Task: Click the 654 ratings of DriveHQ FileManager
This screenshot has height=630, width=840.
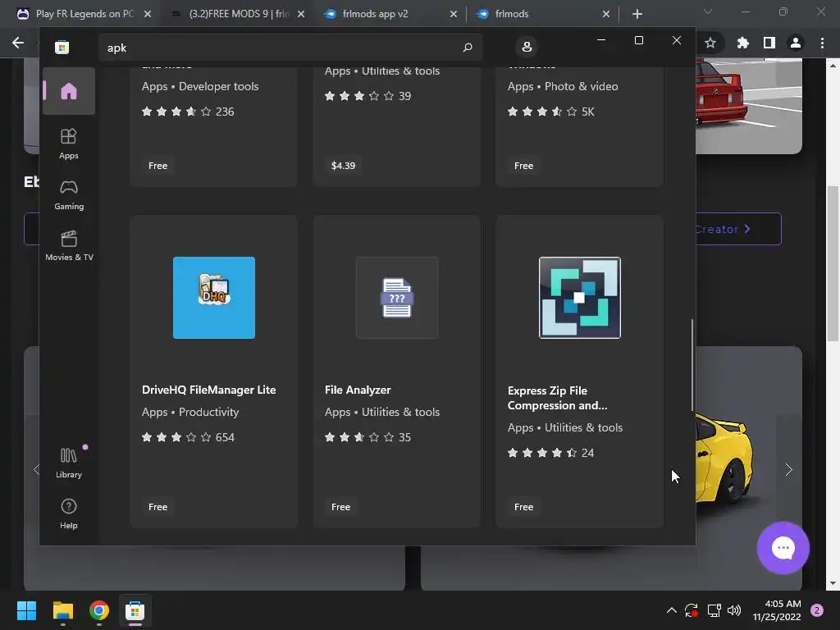Action: pyautogui.click(x=225, y=437)
